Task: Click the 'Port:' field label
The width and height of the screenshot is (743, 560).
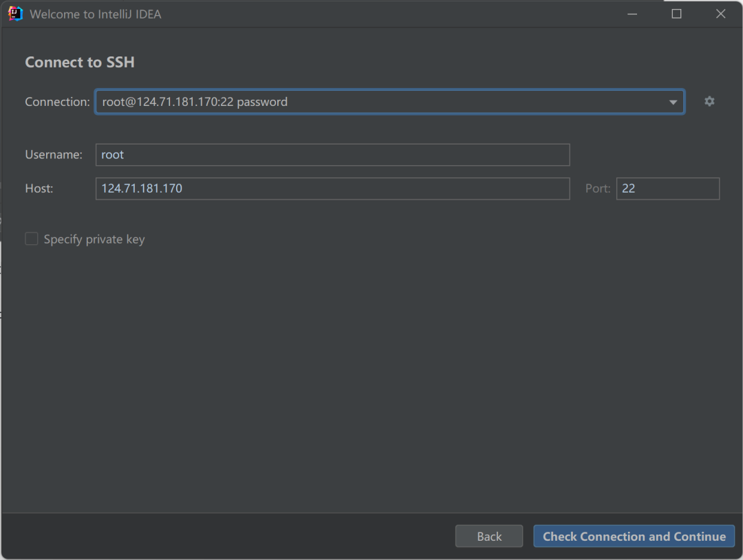Action: point(598,189)
